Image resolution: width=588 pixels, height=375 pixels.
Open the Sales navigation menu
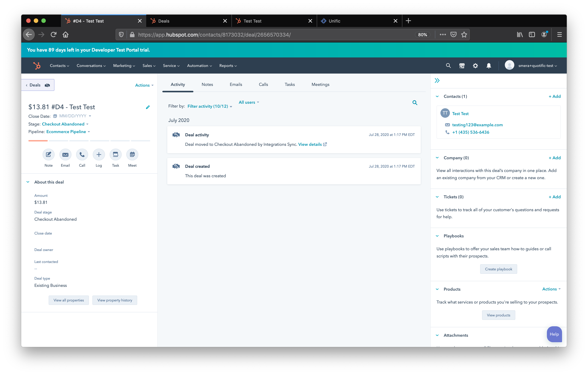(149, 66)
